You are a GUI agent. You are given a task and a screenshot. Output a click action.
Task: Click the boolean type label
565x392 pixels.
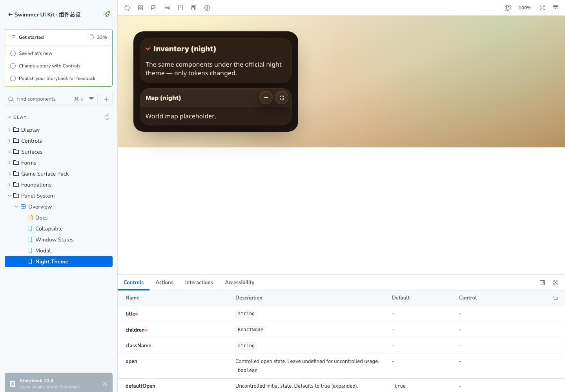click(248, 370)
